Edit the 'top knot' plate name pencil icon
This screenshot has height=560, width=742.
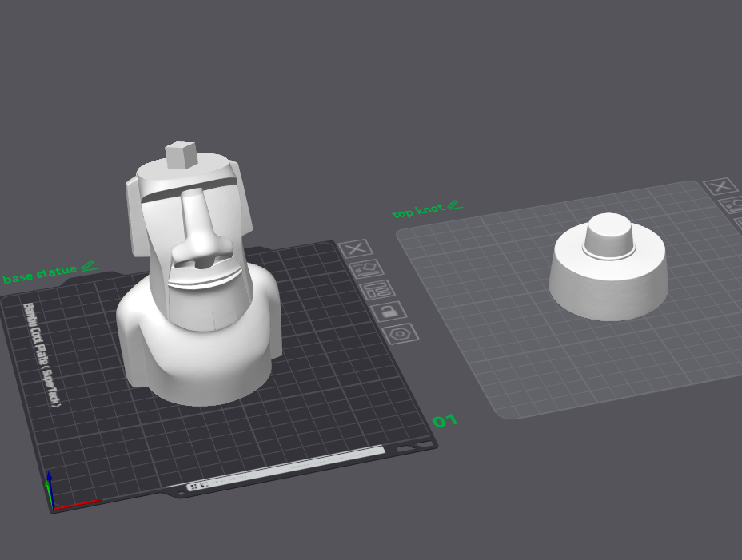tap(454, 205)
